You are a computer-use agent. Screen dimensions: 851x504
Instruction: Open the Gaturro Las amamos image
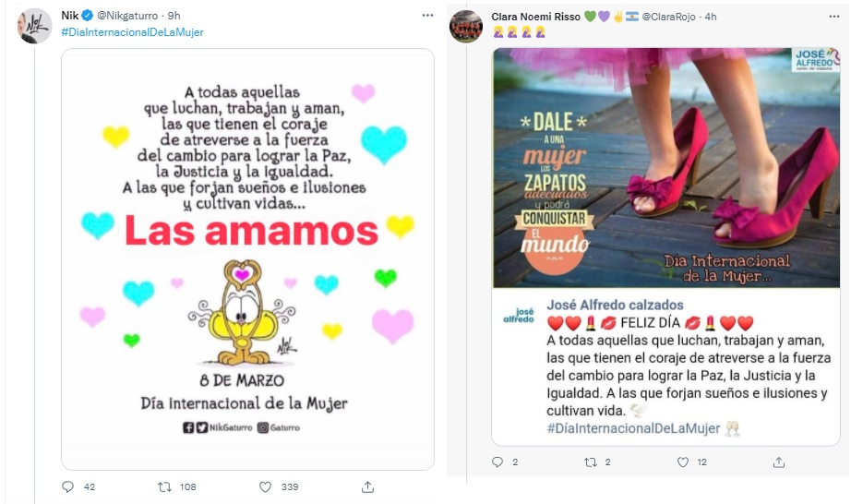click(247, 258)
